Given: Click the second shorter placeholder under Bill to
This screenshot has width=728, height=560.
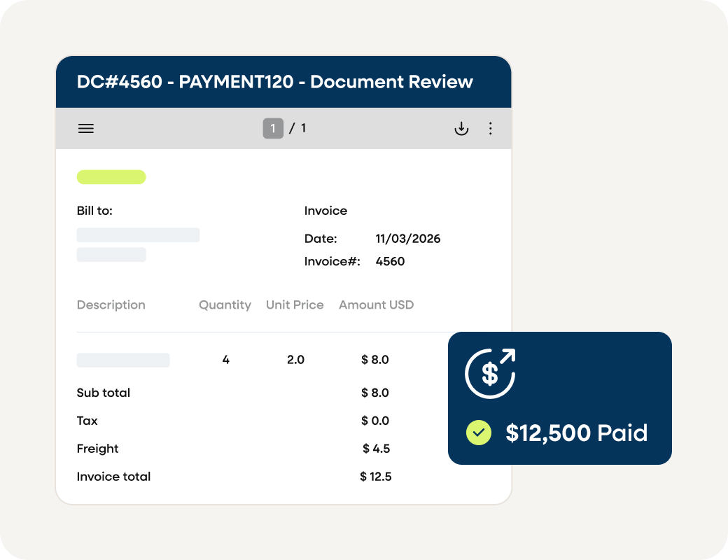Looking at the screenshot, I should (111, 255).
